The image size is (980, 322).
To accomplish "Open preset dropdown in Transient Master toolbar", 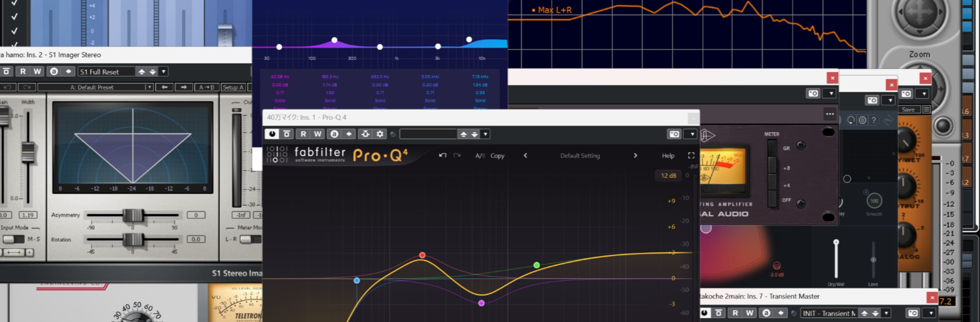I will pos(886,313).
